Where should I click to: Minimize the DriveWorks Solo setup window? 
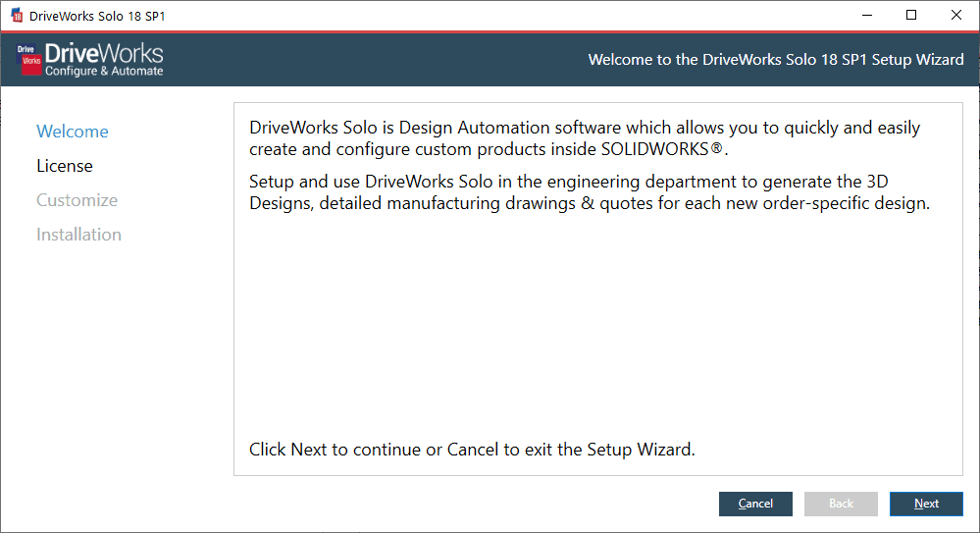(867, 16)
